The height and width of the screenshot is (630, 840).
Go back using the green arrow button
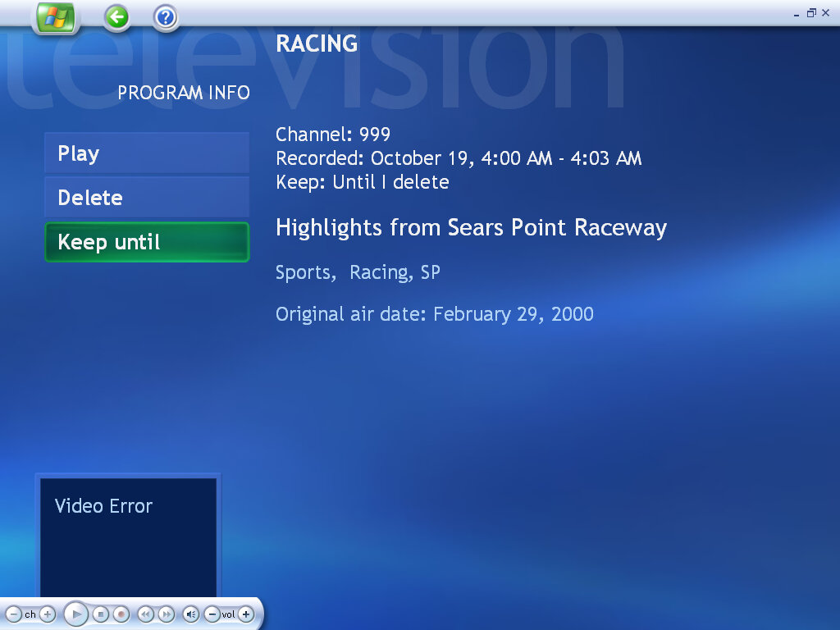pos(117,16)
